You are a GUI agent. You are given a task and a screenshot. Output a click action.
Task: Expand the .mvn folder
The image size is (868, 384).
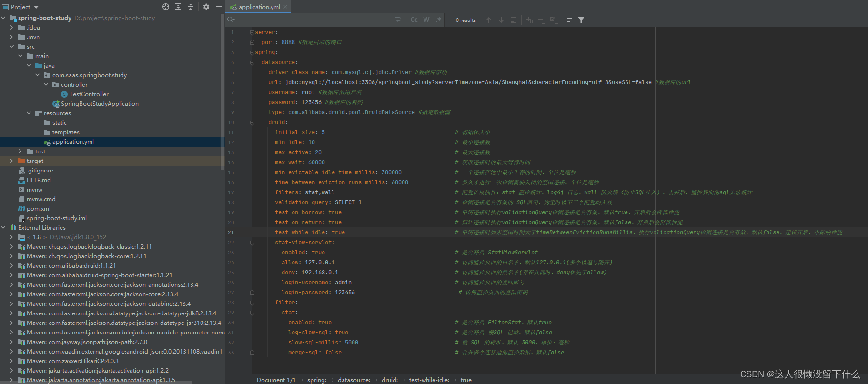(11, 37)
